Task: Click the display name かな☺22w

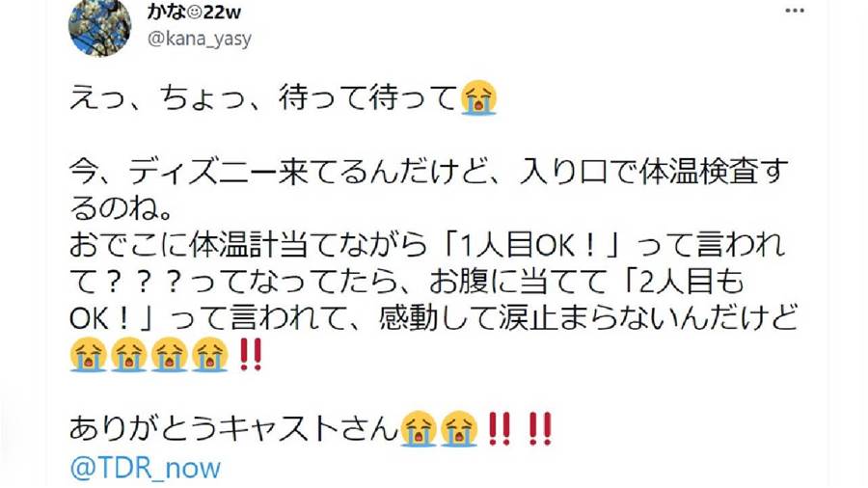Action: pos(194,12)
